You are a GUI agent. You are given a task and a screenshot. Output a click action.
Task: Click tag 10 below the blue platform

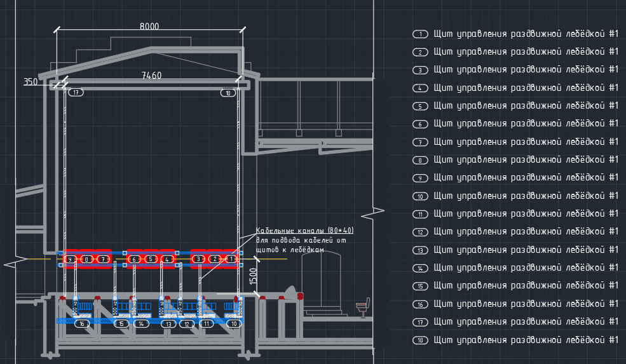[235, 324]
